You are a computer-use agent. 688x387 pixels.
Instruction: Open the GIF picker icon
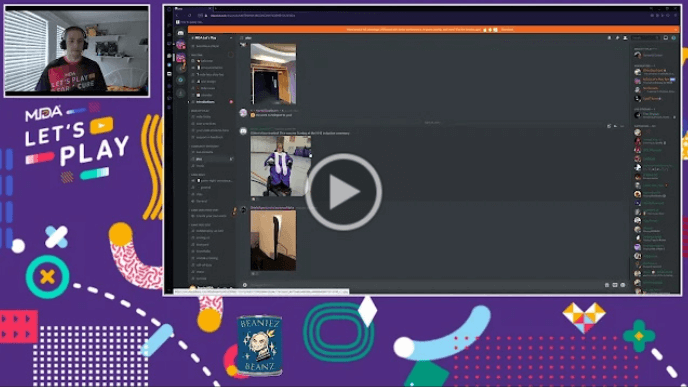click(x=615, y=285)
